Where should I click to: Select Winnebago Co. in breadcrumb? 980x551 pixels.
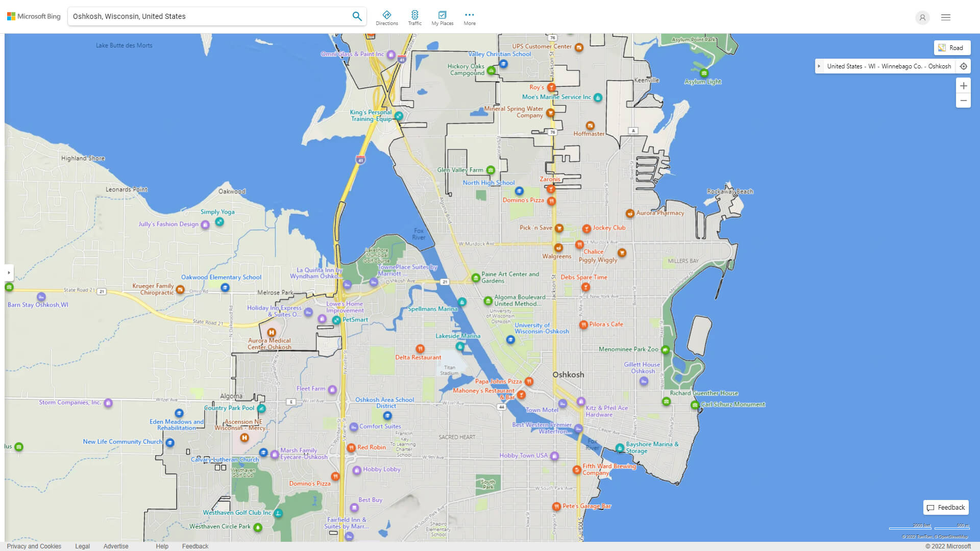tap(901, 66)
